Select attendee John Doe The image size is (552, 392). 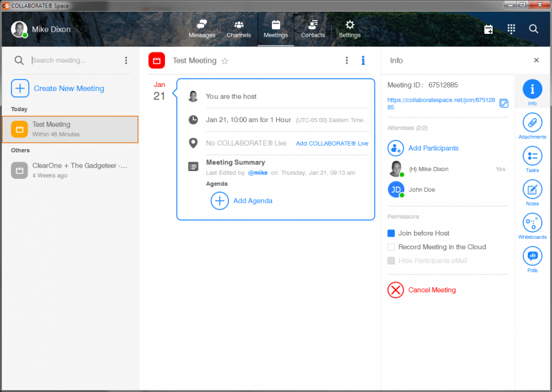448,190
